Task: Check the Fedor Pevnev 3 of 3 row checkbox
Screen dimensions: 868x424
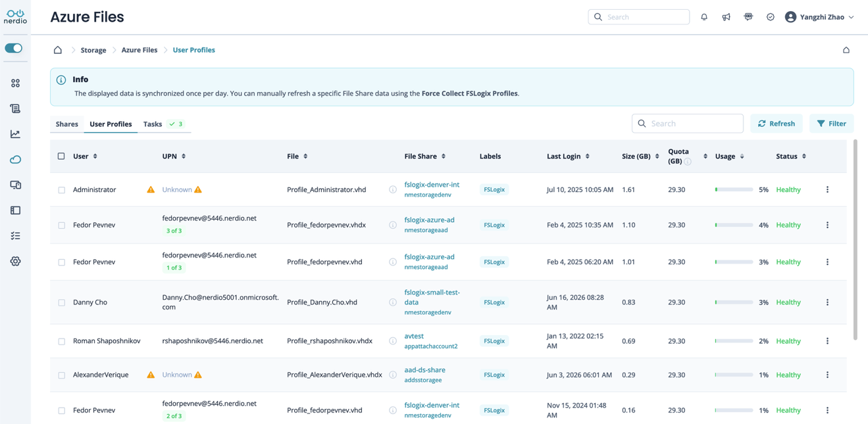Action: (x=61, y=225)
